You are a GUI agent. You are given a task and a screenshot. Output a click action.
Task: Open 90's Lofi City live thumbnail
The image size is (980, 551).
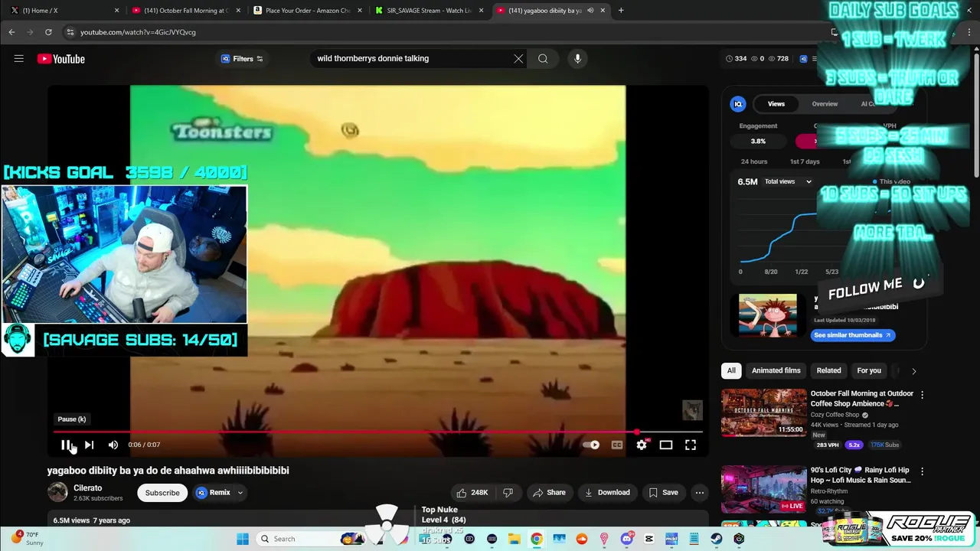point(763,489)
